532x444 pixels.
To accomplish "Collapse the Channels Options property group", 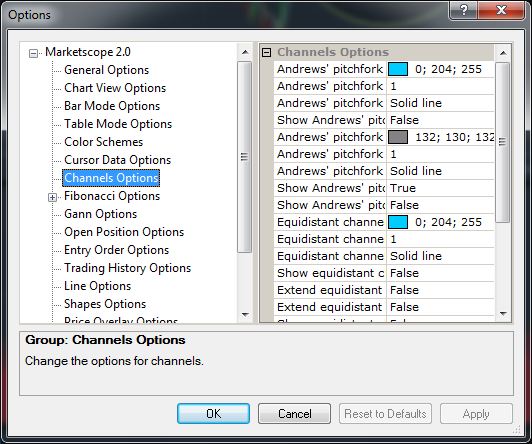I will 267,52.
